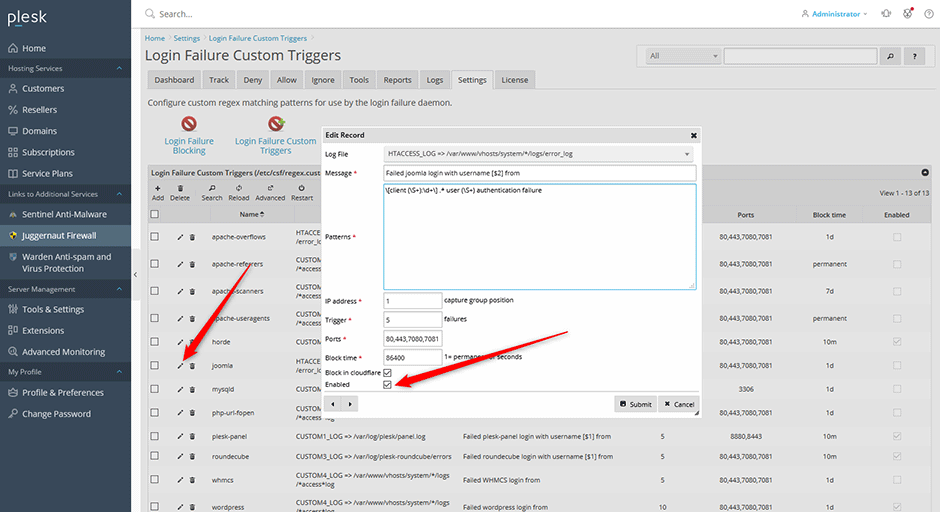Delete the joomla trigger via trash icon
Viewport: 940px width, 512px height.
pyautogui.click(x=192, y=366)
